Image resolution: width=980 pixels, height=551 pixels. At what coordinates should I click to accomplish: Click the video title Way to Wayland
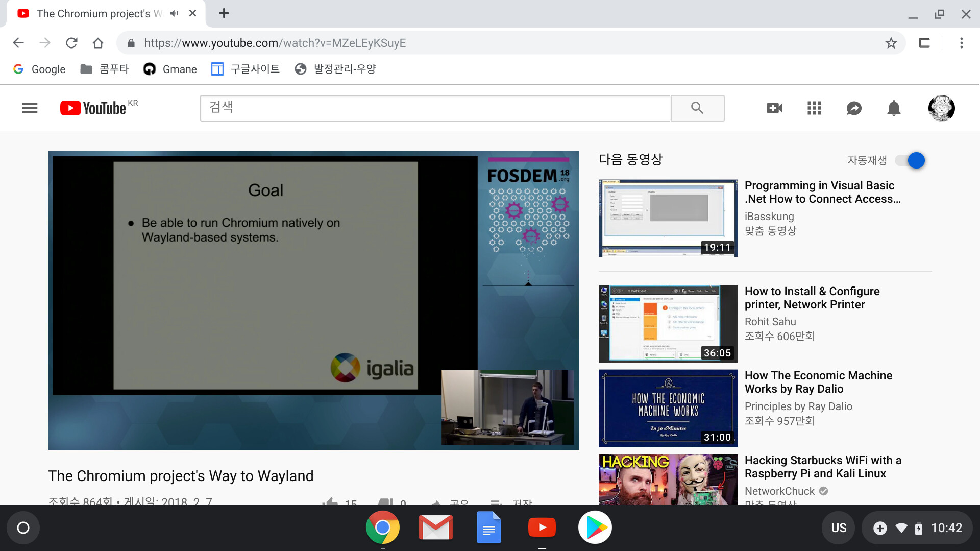pos(181,476)
